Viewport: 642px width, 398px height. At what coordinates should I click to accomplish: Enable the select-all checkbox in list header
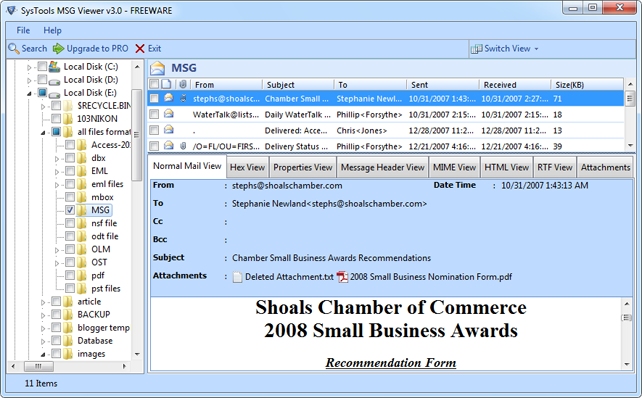[154, 84]
